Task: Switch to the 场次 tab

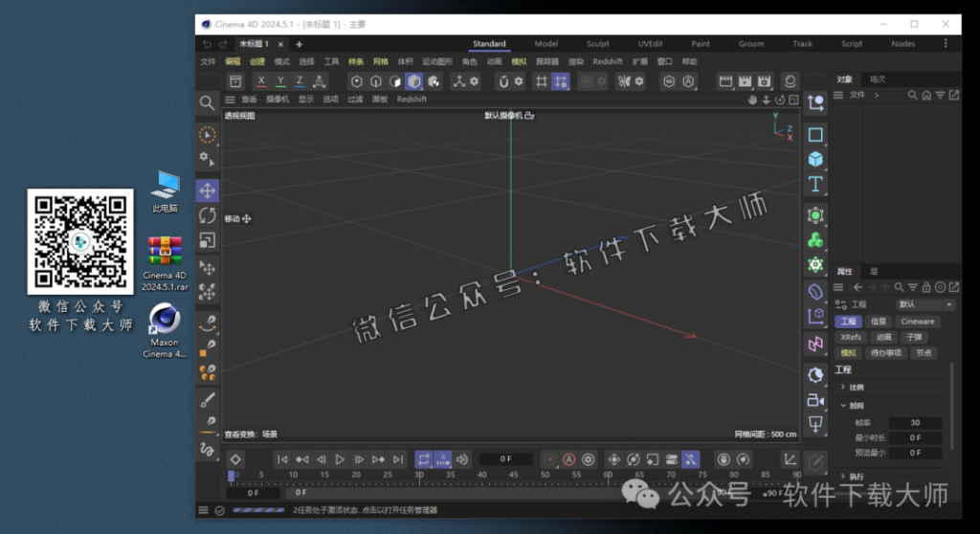Action: click(x=878, y=79)
